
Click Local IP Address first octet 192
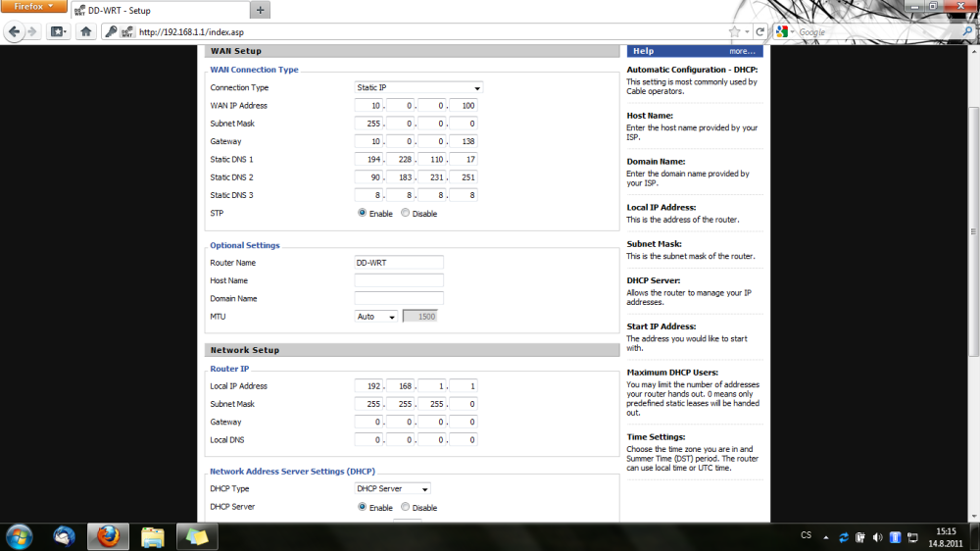368,386
